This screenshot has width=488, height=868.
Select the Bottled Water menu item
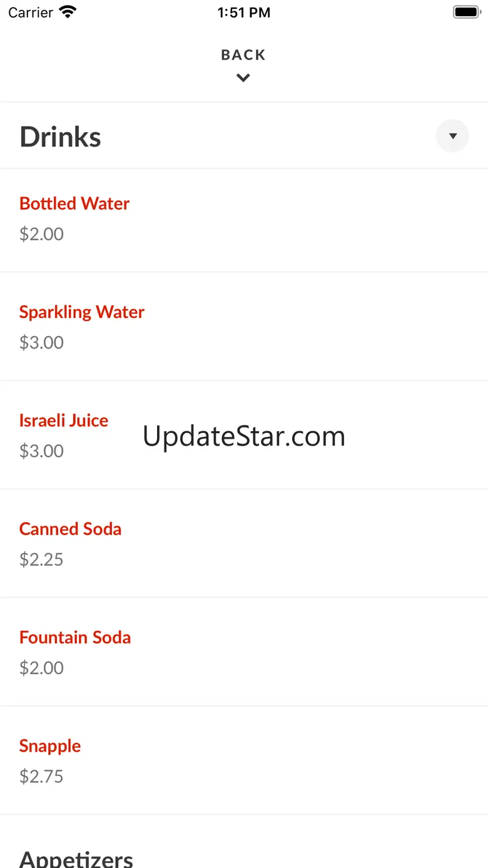coord(74,203)
